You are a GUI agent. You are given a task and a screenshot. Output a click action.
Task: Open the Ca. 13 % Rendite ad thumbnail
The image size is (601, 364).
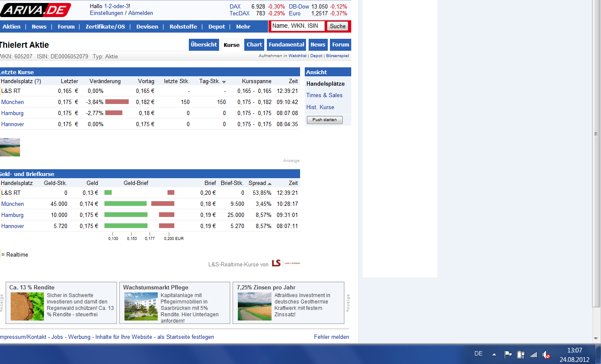27,306
